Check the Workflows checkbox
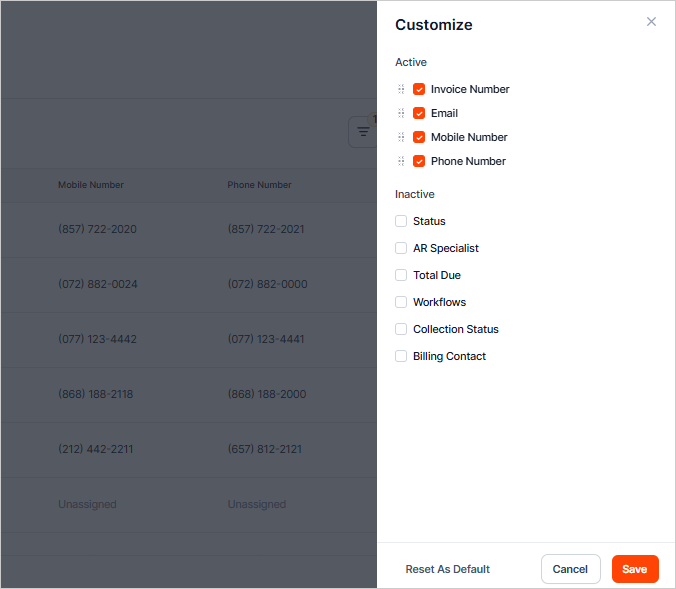Image resolution: width=676 pixels, height=589 pixels. click(401, 302)
